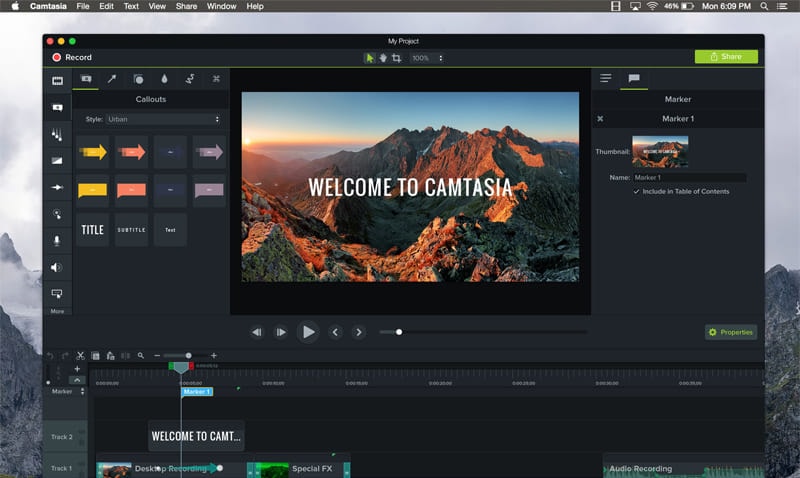
Task: Switch to Blur and Highlight drop sub-tab
Action: click(x=164, y=79)
